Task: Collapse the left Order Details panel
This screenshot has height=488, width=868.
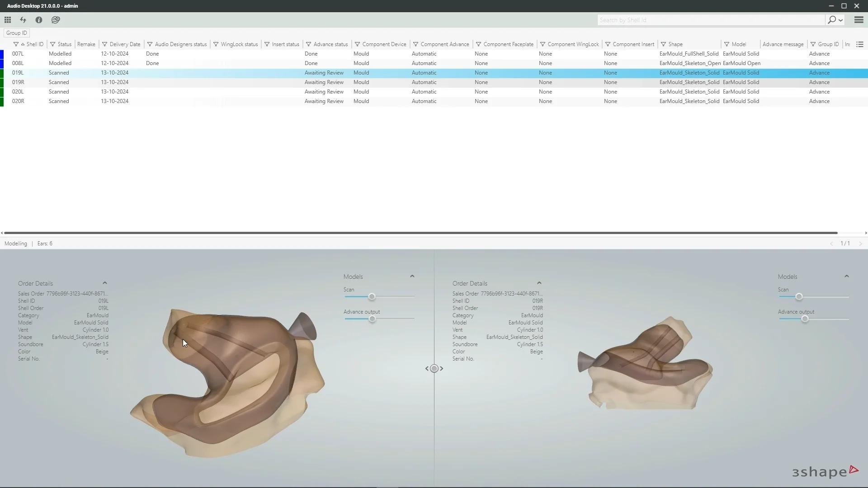Action: pos(105,283)
